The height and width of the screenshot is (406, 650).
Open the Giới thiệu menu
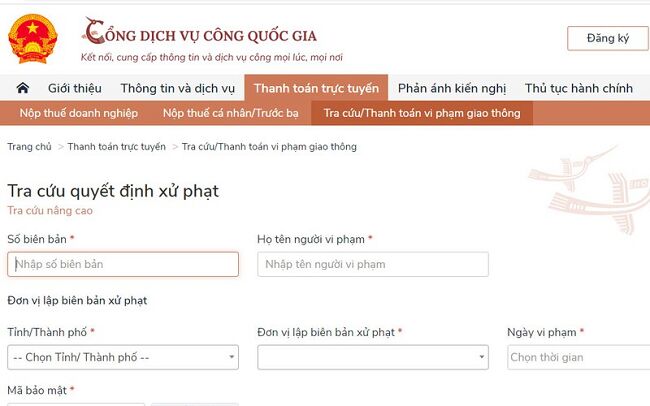[75, 88]
